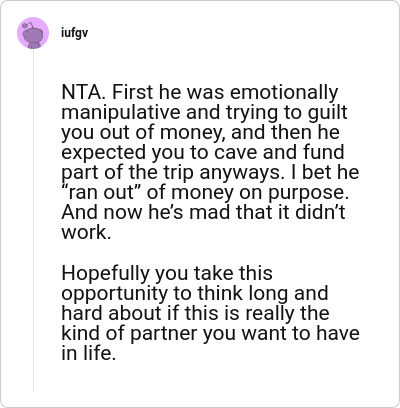Image resolution: width=400 pixels, height=408 pixels.
Task: Click the final words "in life."
Action: click(x=89, y=353)
